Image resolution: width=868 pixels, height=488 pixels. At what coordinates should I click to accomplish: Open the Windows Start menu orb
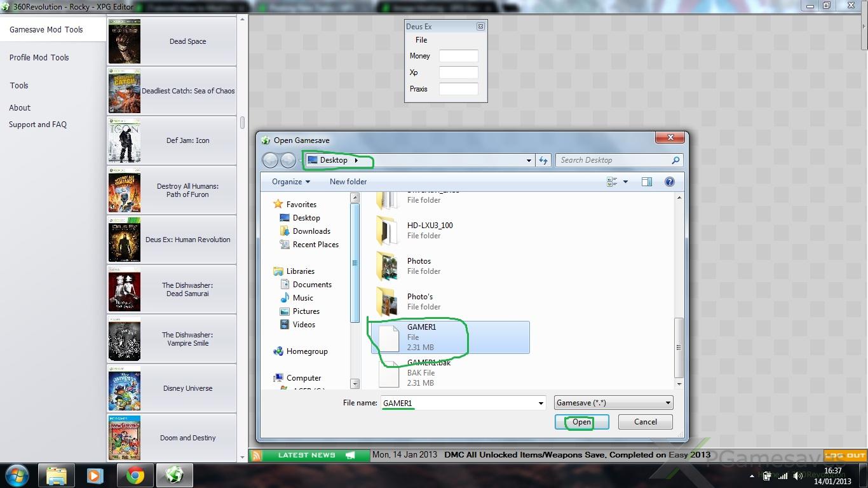tap(17, 475)
